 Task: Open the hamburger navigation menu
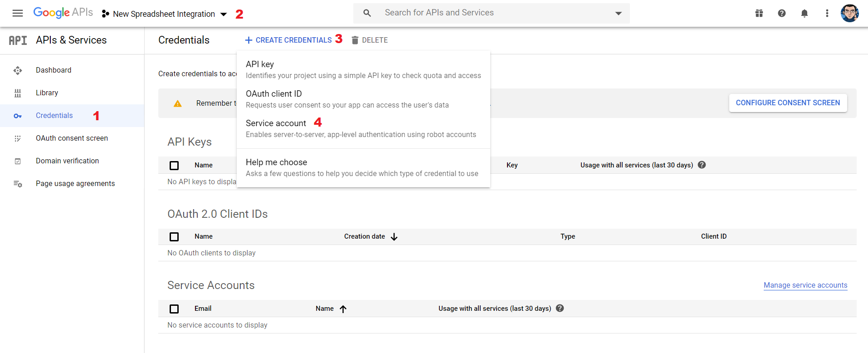point(18,13)
